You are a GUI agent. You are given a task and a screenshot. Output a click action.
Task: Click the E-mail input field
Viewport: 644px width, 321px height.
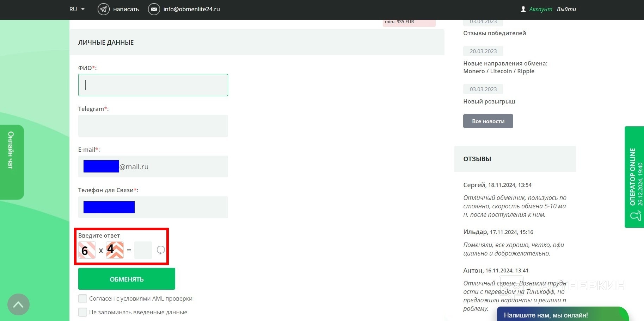[153, 166]
